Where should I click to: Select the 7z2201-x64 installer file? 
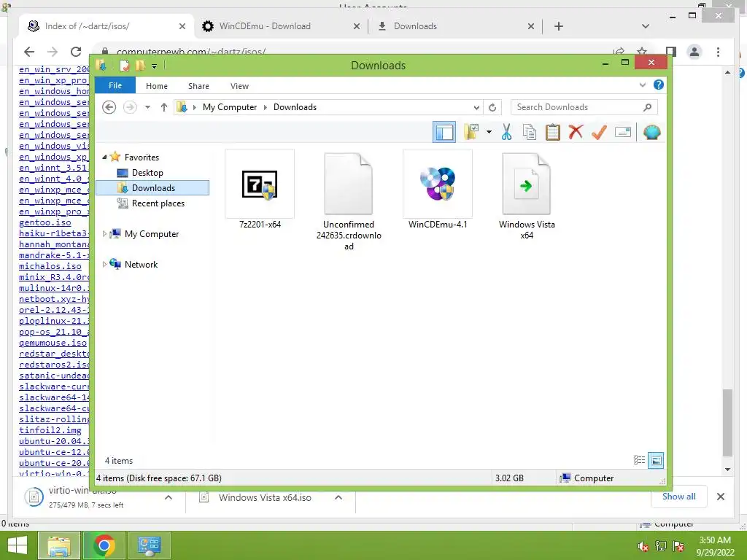(x=260, y=190)
